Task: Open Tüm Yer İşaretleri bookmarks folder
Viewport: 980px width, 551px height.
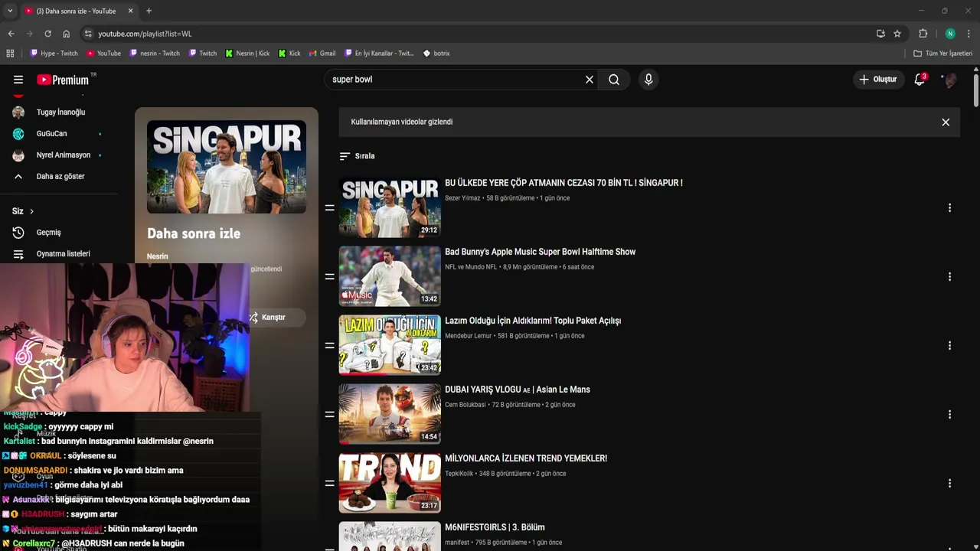Action: 942,54
